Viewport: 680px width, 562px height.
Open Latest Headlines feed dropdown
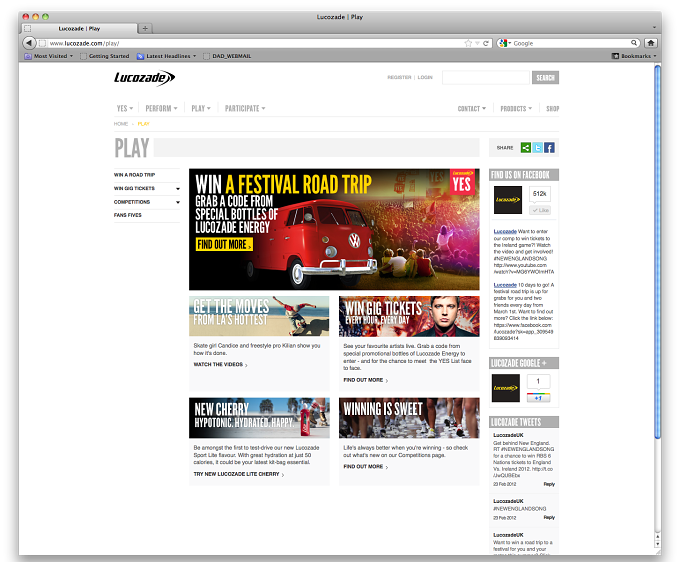click(167, 56)
